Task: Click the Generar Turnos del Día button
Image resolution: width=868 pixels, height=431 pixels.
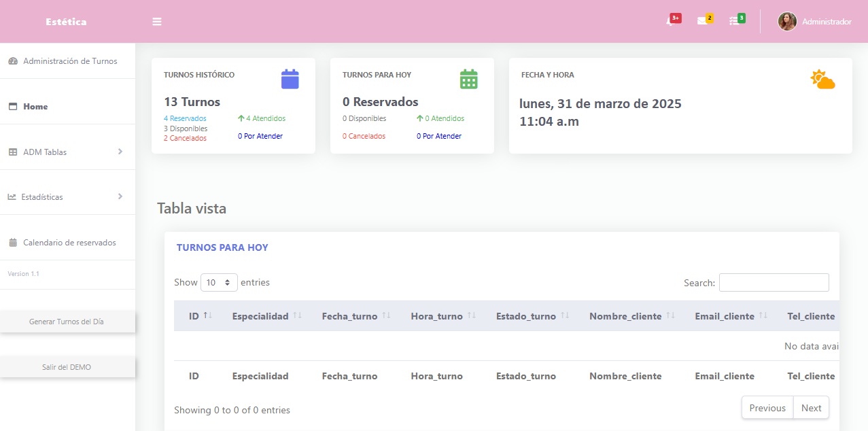Action: tap(67, 321)
